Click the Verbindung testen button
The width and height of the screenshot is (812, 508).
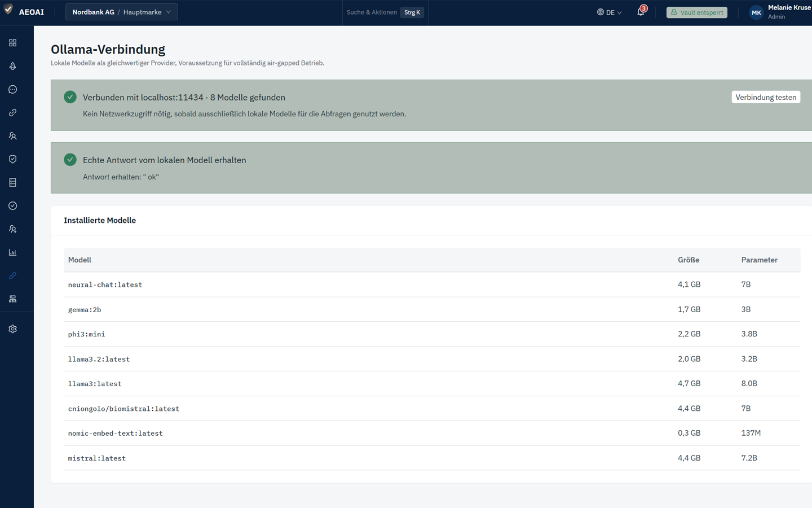[x=766, y=97]
